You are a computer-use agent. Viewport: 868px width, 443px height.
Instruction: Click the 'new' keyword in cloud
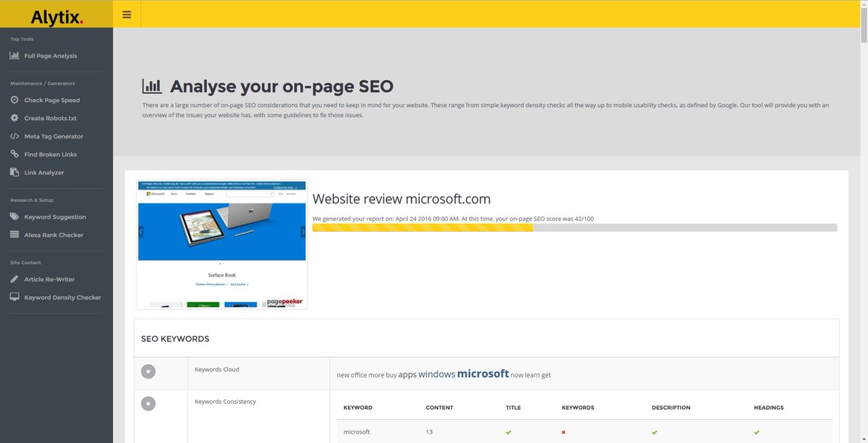[x=342, y=375]
